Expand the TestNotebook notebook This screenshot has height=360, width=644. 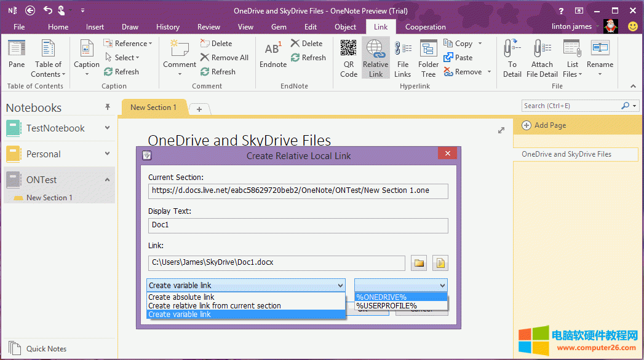(x=108, y=128)
